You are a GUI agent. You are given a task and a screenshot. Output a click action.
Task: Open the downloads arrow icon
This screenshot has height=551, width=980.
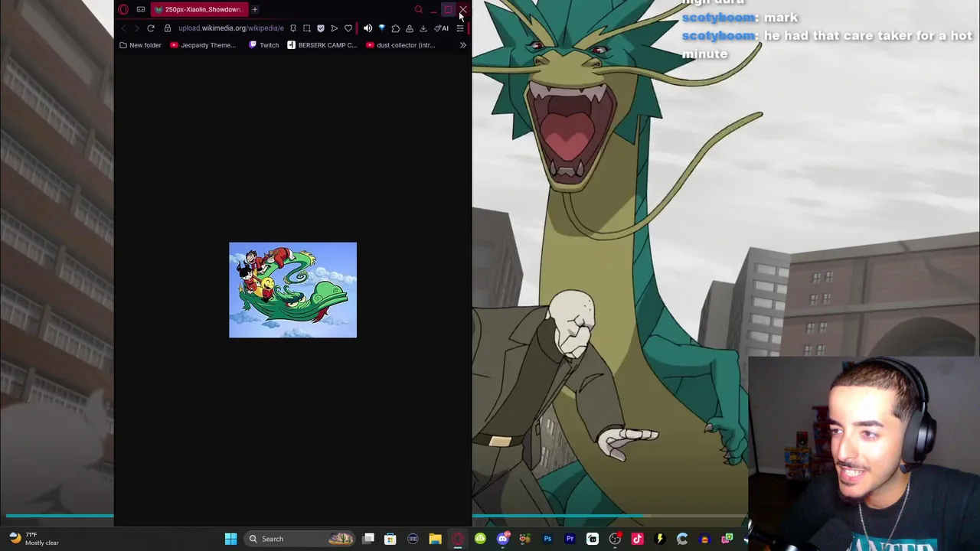[x=423, y=28]
